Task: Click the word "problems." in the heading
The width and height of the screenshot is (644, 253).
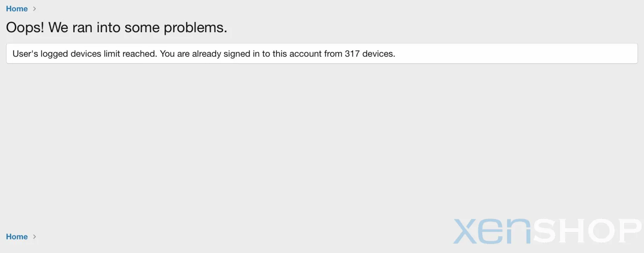Action: coord(195,28)
